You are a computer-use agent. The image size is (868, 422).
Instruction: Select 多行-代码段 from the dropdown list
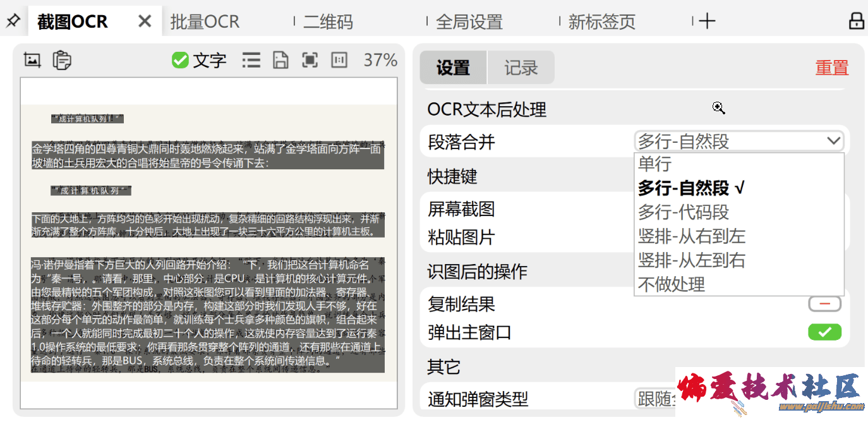(x=684, y=212)
